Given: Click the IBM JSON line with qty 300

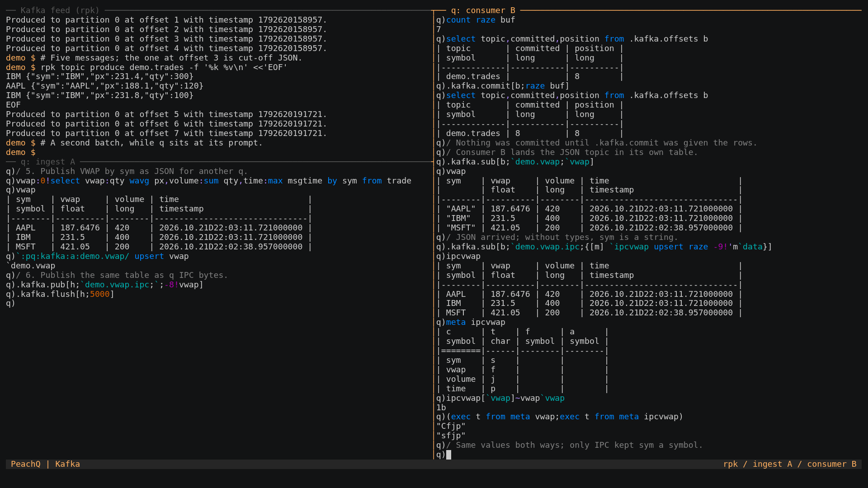Looking at the screenshot, I should pyautogui.click(x=99, y=76).
